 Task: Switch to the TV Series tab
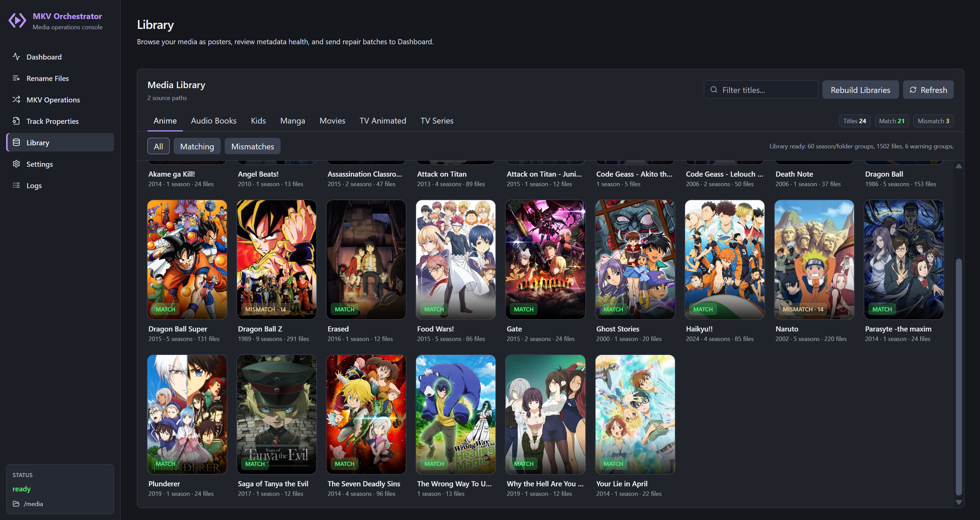click(437, 120)
